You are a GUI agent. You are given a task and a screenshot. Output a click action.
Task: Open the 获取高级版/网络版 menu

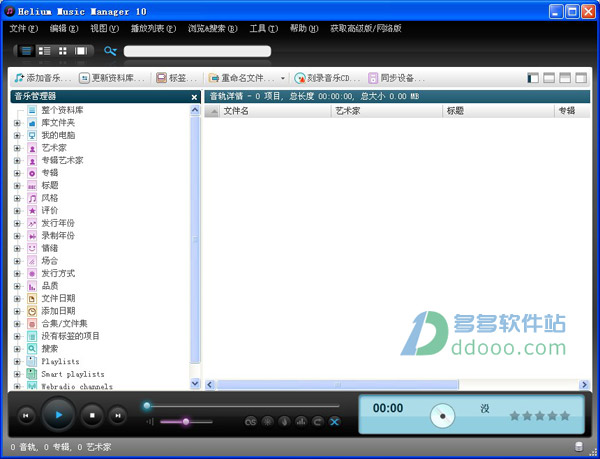pos(366,29)
